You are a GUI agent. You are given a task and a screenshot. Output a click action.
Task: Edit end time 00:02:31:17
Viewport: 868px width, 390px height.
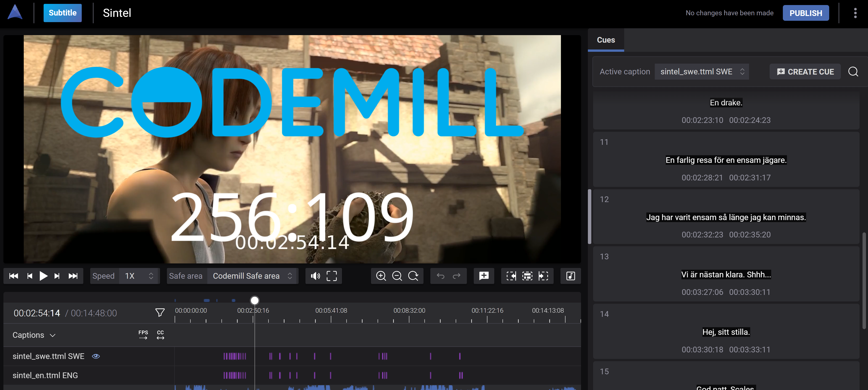click(750, 177)
